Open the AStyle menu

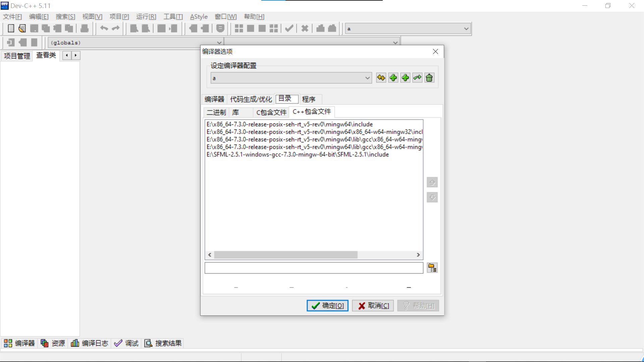[x=199, y=16]
